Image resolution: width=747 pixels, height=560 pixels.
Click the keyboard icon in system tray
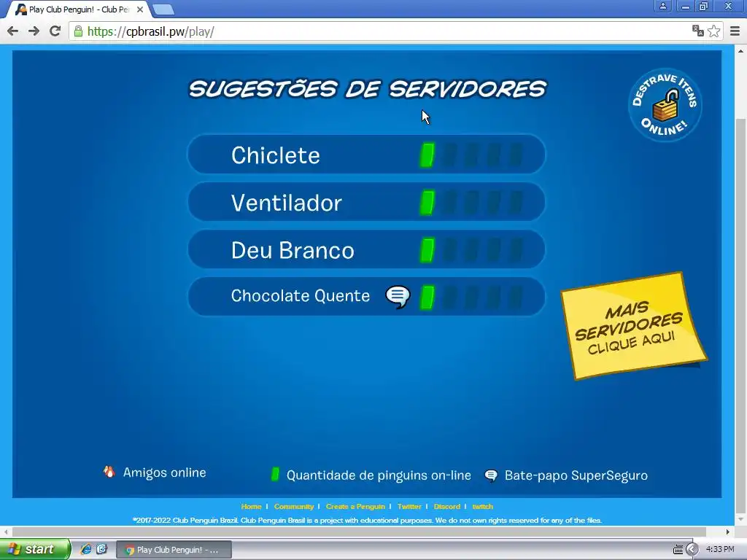[678, 550]
